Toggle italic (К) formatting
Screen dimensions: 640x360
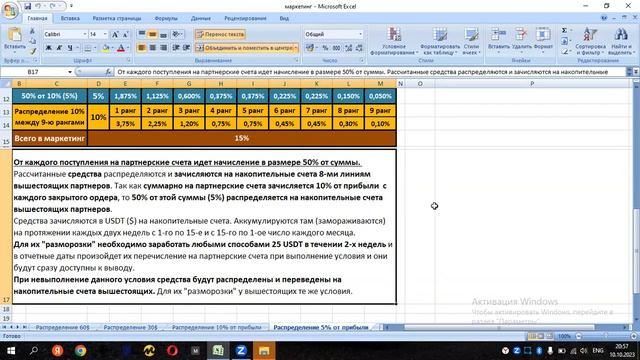[59, 48]
